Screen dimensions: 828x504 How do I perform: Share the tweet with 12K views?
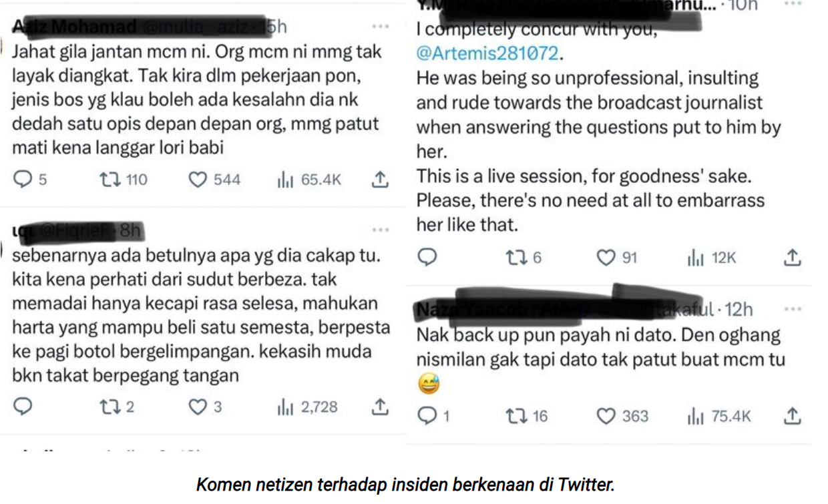tap(792, 257)
